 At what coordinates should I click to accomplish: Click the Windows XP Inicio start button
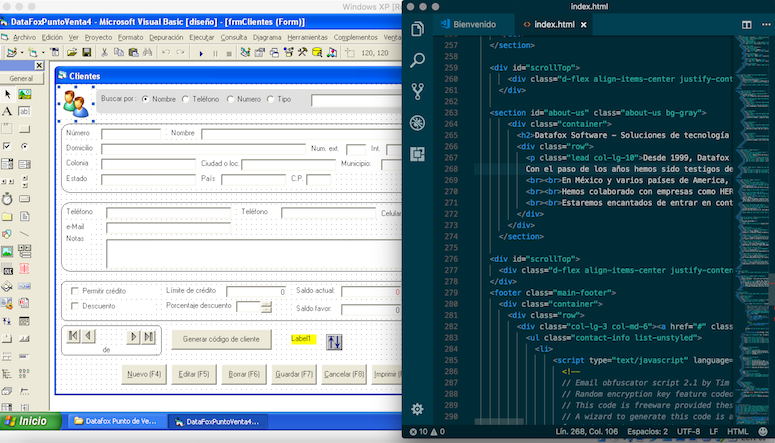pyautogui.click(x=31, y=421)
